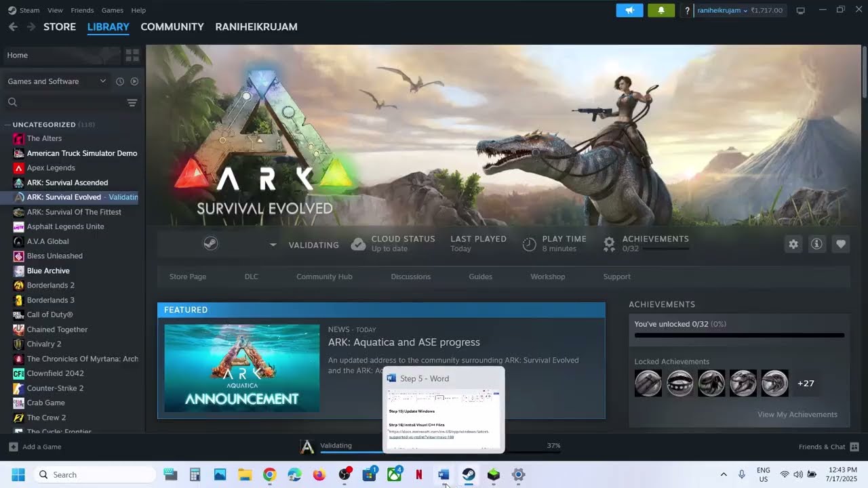868x488 pixels.
Task: Open the Support link
Action: point(617,277)
